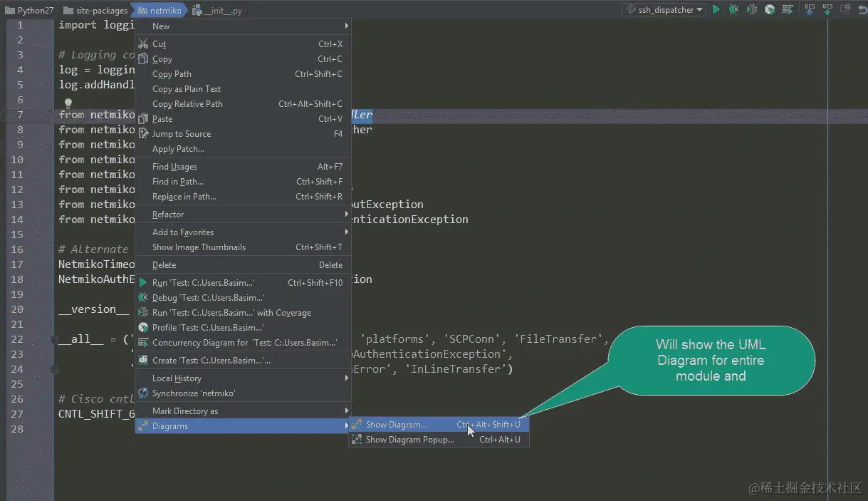Select Synchronize 'netmiko'

coord(244,393)
